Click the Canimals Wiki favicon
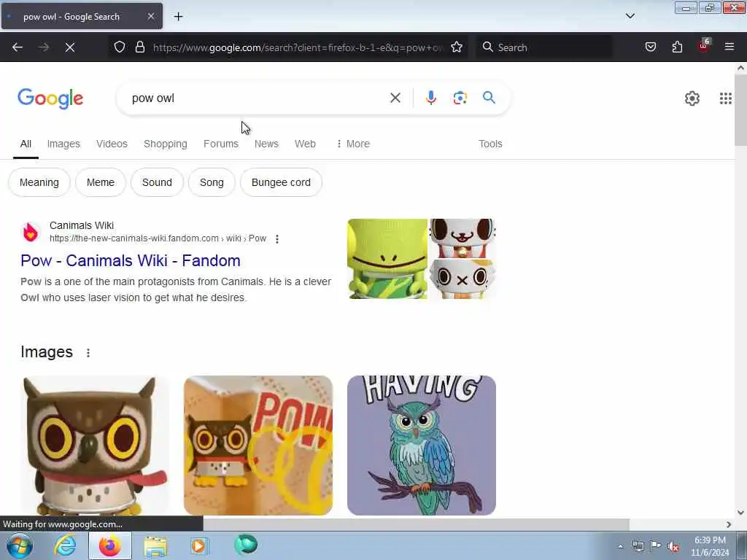This screenshot has height=560, width=747. (31, 233)
